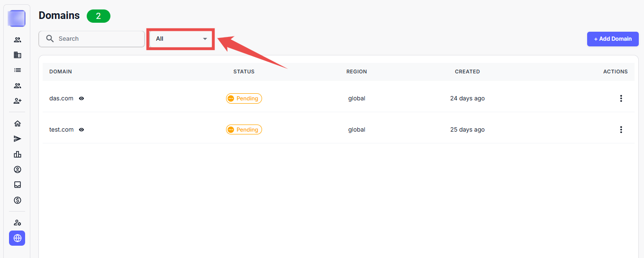The image size is (644, 258).
Task: Go to the home icon in sidebar
Action: 18,124
